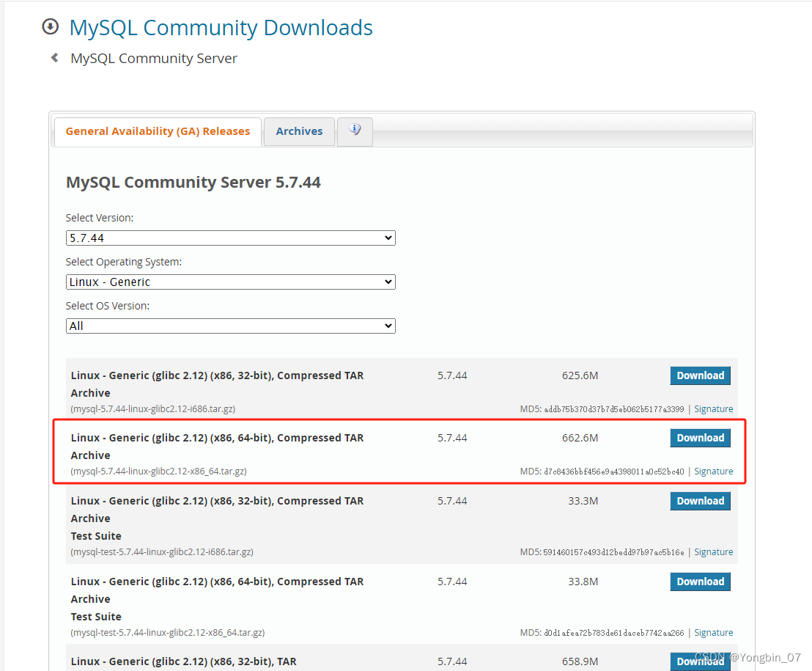Click the 662.6M file size value

point(580,438)
